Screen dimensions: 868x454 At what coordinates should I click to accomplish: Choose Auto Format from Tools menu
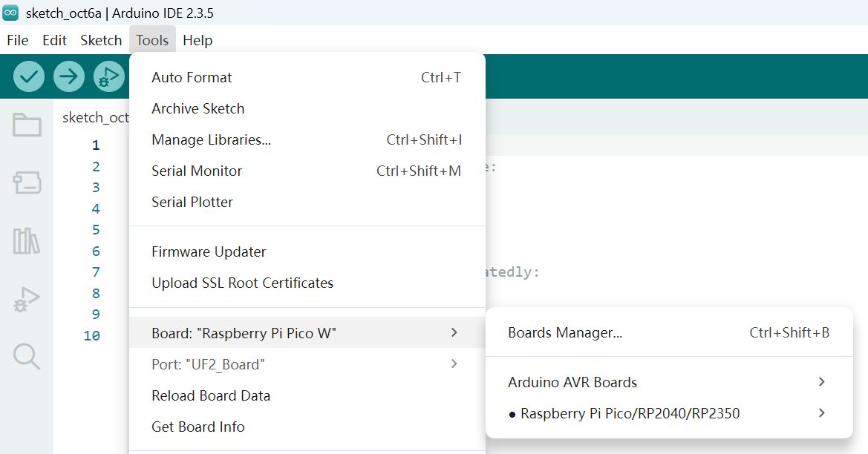coord(307,77)
